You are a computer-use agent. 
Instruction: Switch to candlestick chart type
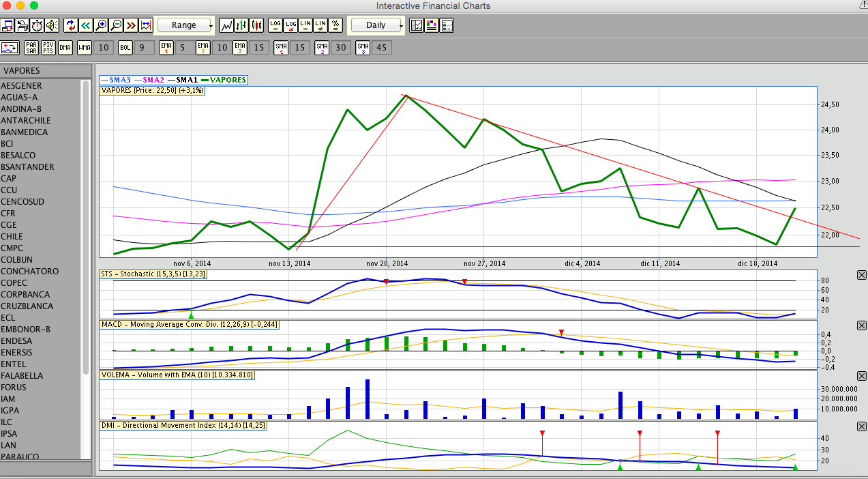(x=256, y=25)
